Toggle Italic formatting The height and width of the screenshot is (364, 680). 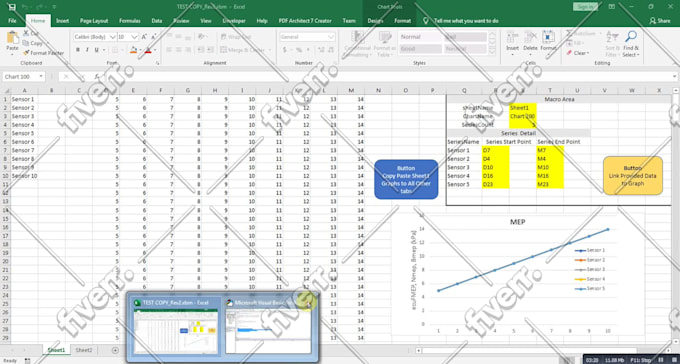(x=87, y=50)
